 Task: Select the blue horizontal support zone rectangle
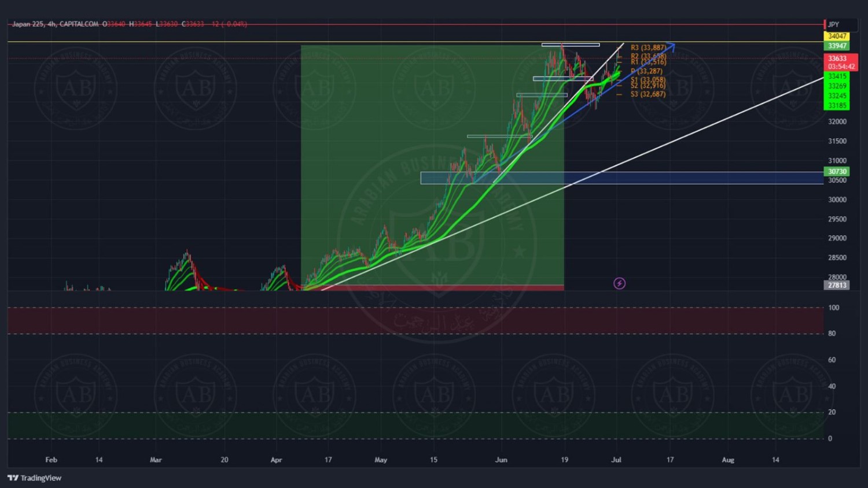(x=622, y=178)
